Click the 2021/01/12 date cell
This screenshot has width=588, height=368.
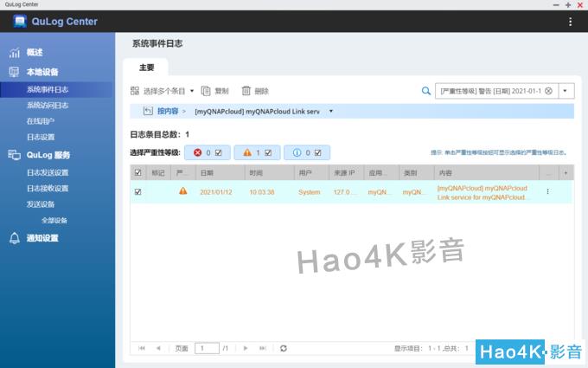click(x=216, y=192)
